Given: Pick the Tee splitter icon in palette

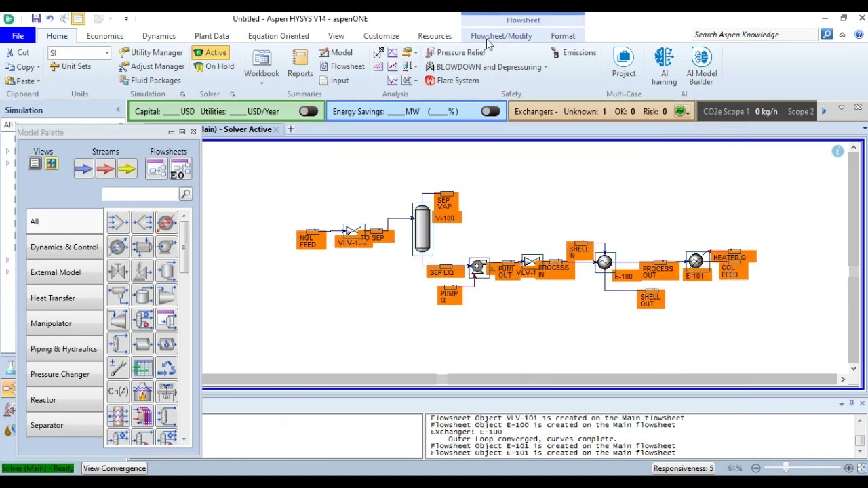Looking at the screenshot, I should 142,222.
